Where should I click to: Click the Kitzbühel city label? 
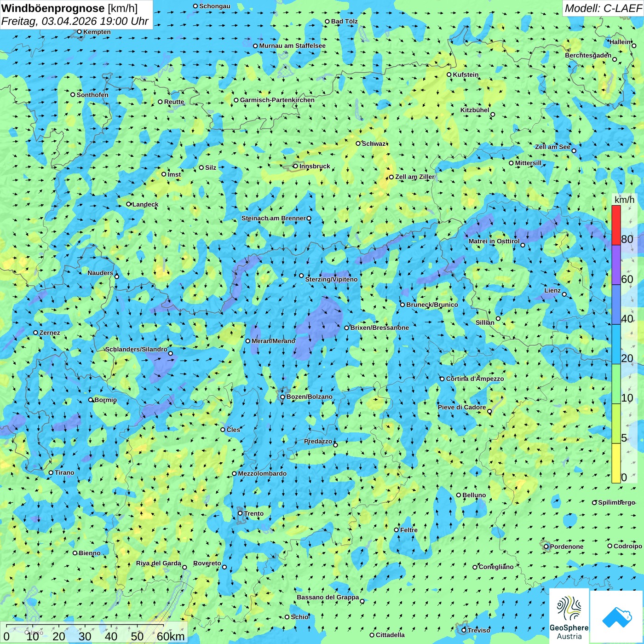pos(475,110)
